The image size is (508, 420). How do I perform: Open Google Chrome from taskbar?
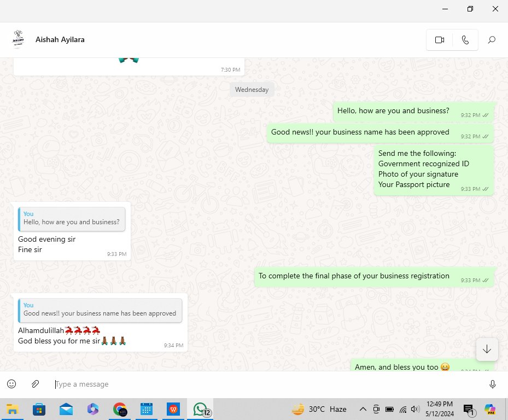click(x=120, y=409)
